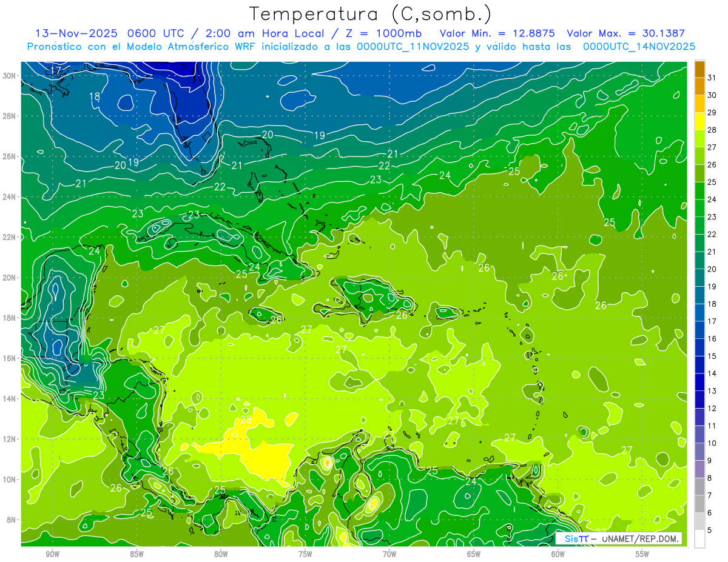Click the legend scale number 16
The image size is (728, 562).
click(712, 339)
